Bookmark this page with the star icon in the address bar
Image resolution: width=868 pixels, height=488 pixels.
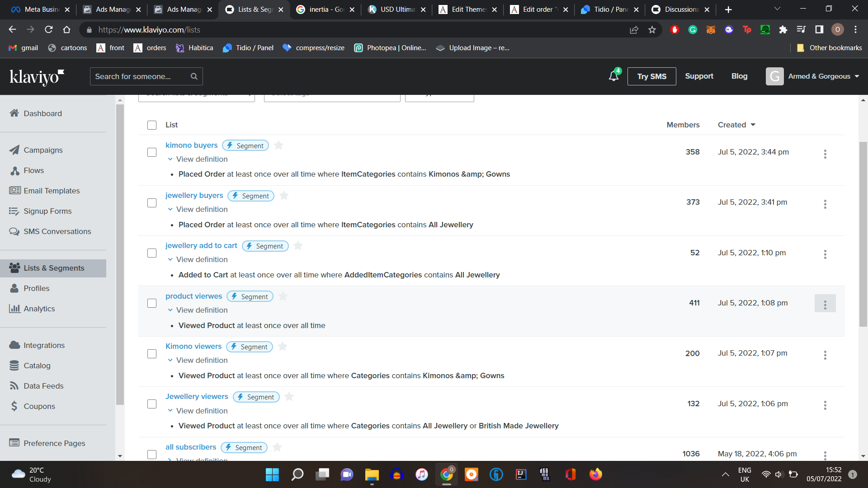click(652, 30)
